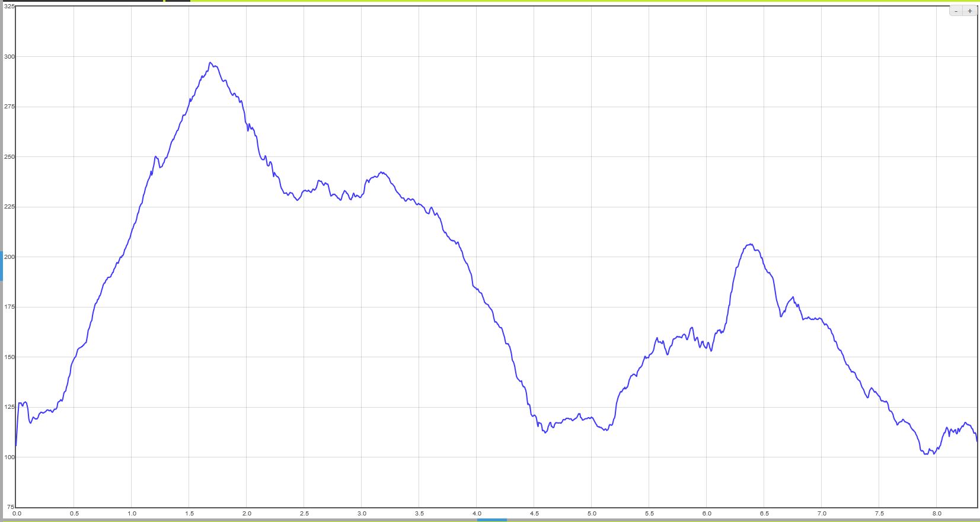The image size is (980, 522).
Task: Click the plus zoom-in button
Action: coord(970,11)
